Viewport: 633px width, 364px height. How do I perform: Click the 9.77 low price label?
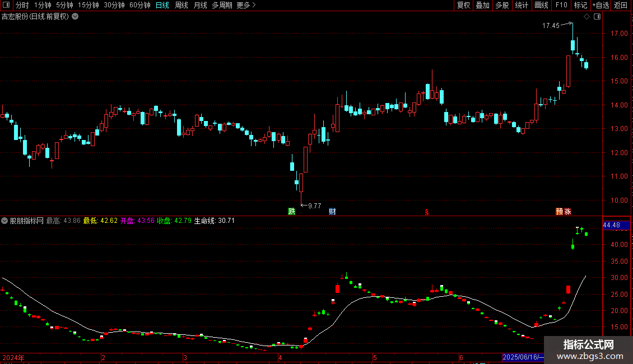click(x=314, y=206)
